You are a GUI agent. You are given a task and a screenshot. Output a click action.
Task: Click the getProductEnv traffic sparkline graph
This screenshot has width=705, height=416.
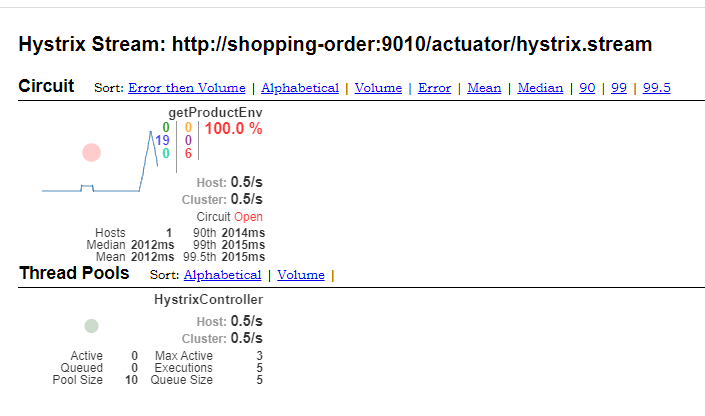pos(100,161)
